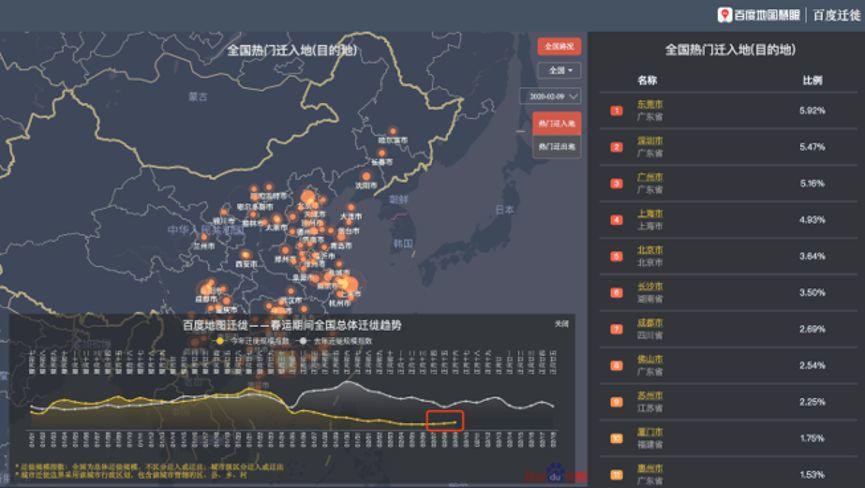The width and height of the screenshot is (865, 488).
Task: Open 上海市 in the destination list
Action: point(650,213)
